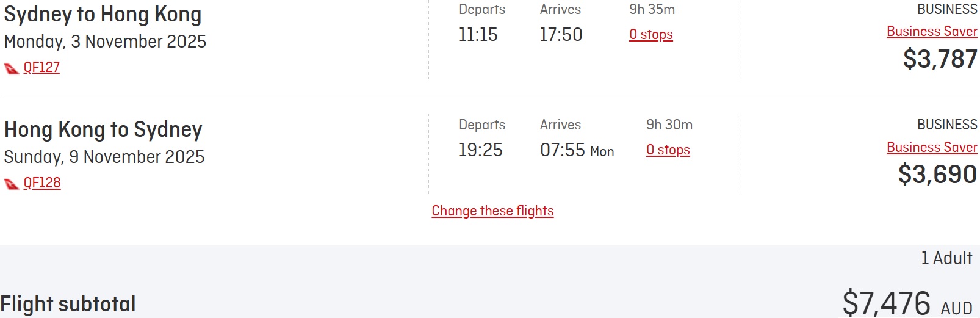Viewport: 980px width, 318px height.
Task: Select the $3,690 return fare price
Action: pos(937,175)
